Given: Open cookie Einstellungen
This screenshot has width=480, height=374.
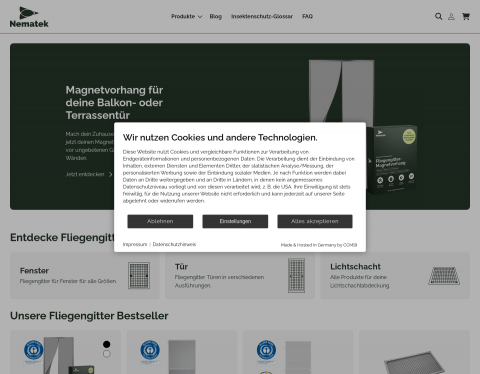Looking at the screenshot, I should (x=235, y=221).
